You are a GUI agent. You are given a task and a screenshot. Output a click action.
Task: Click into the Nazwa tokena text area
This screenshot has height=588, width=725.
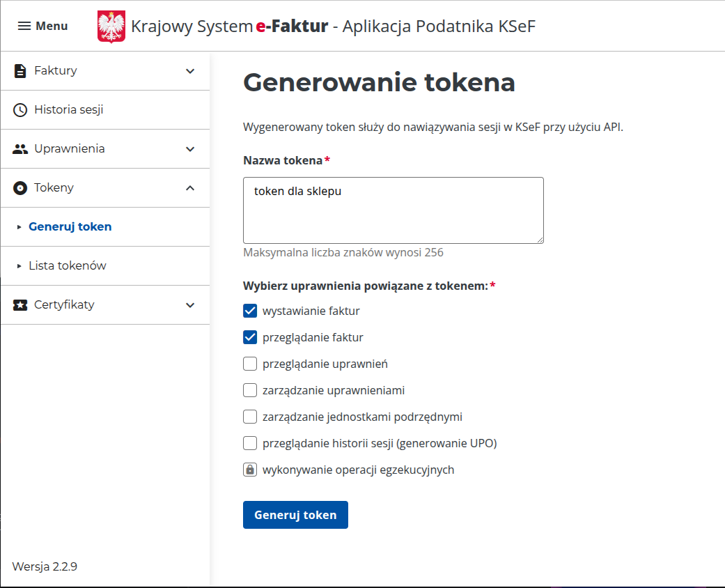point(393,210)
